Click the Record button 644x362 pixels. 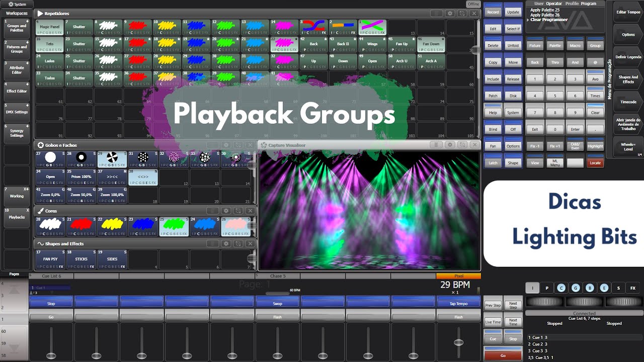(493, 10)
